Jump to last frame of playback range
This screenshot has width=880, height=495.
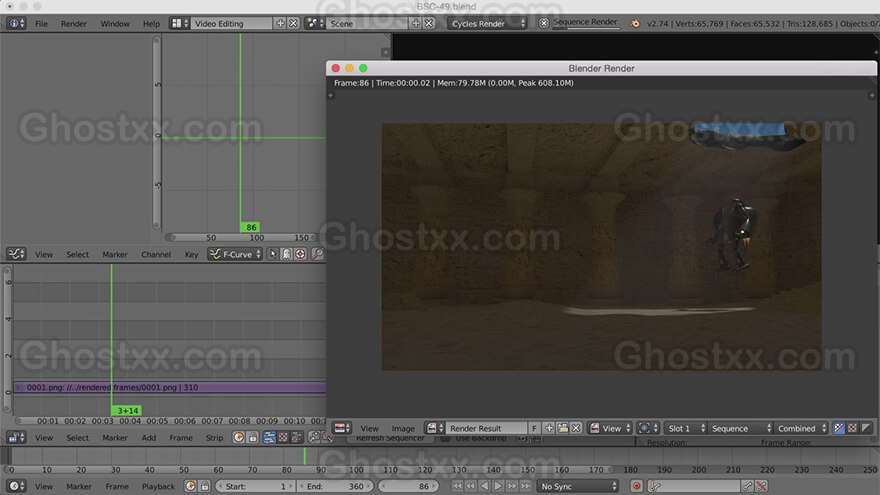coord(525,486)
